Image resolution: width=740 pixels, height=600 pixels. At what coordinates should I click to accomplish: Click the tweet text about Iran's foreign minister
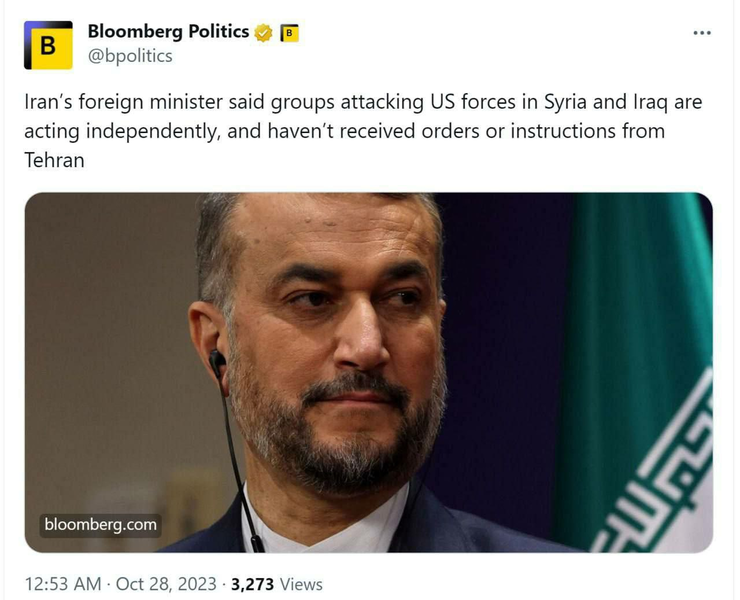point(345,131)
